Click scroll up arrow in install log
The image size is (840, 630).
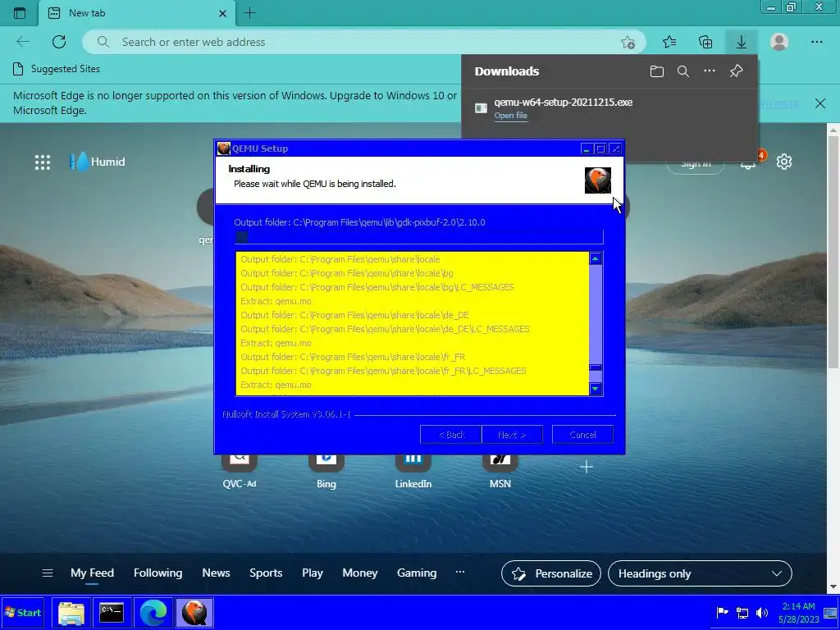pyautogui.click(x=596, y=258)
